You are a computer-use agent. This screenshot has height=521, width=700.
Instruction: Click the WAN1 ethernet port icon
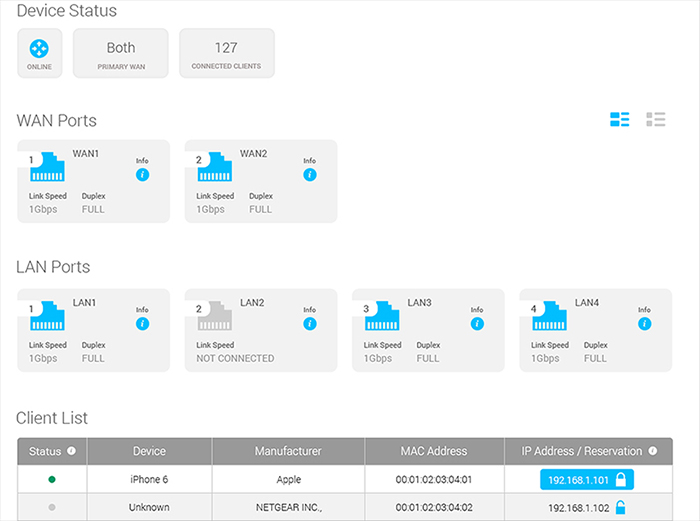click(x=47, y=167)
